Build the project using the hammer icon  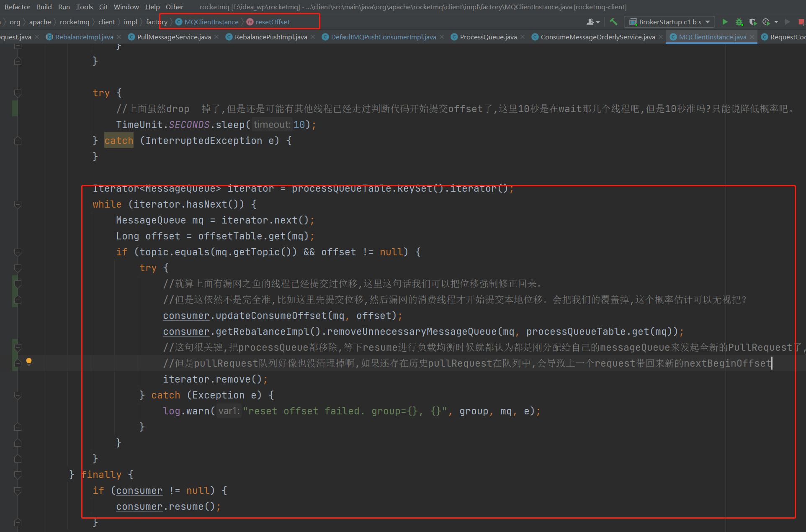tap(613, 22)
